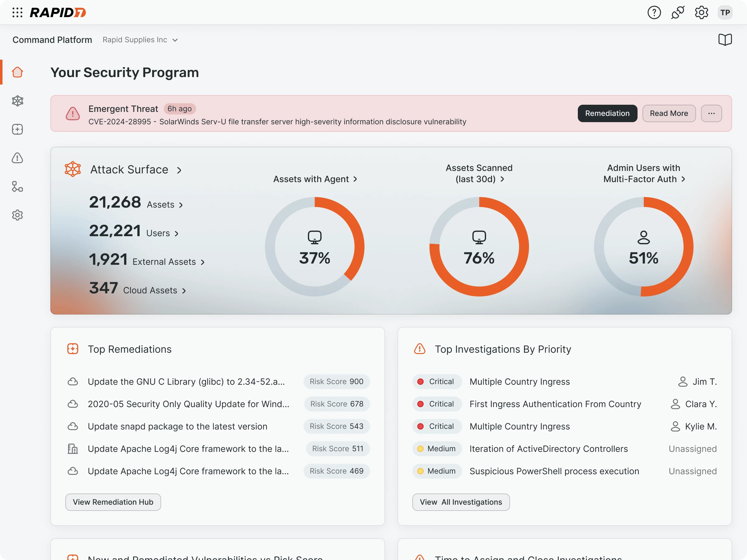Click View All Investigations button
This screenshot has width=747, height=560.
point(461,502)
